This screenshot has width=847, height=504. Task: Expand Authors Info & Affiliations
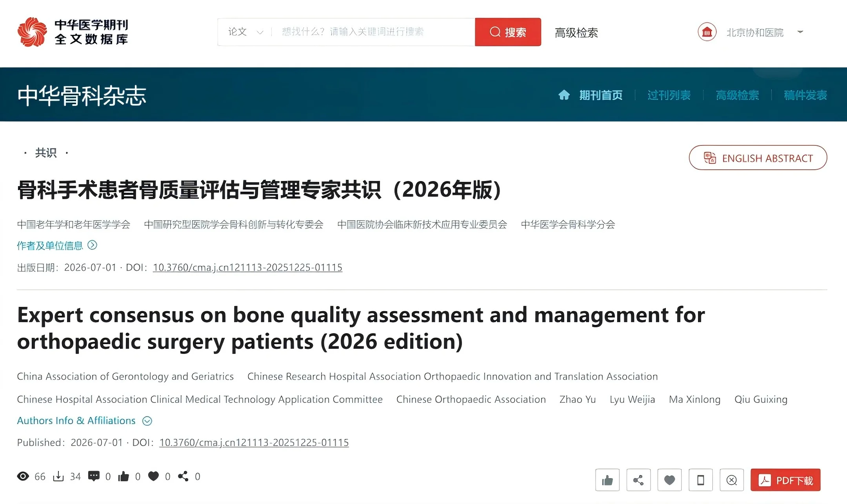(84, 421)
